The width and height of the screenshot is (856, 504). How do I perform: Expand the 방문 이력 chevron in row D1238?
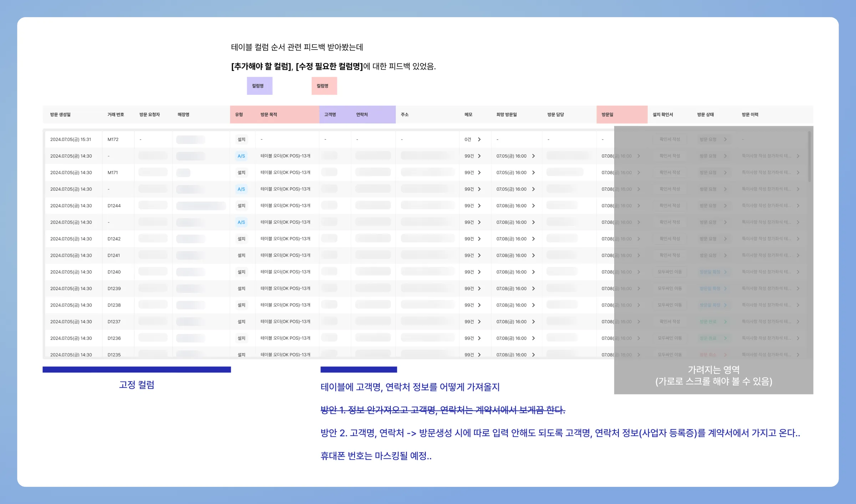point(798,305)
